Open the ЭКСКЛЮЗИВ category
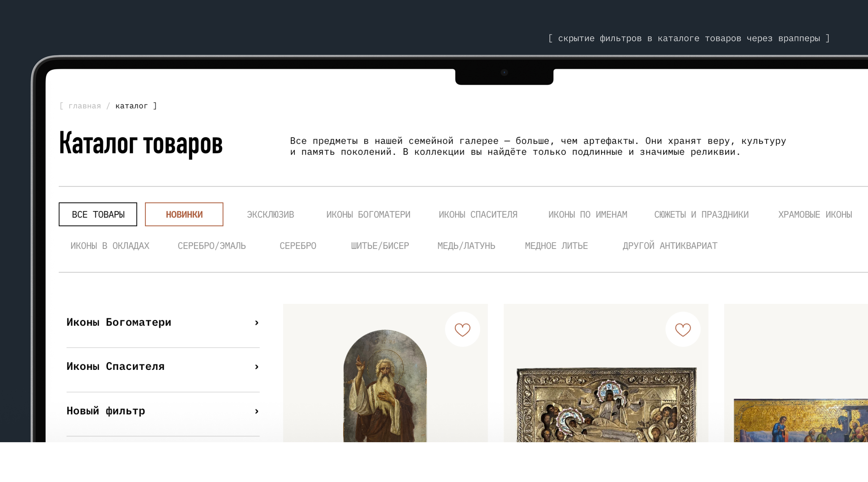 [x=270, y=214]
